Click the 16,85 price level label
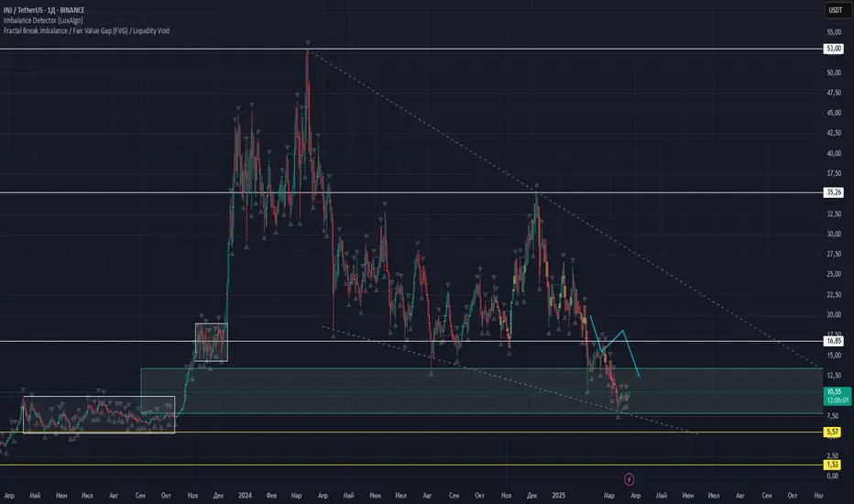 pos(835,341)
